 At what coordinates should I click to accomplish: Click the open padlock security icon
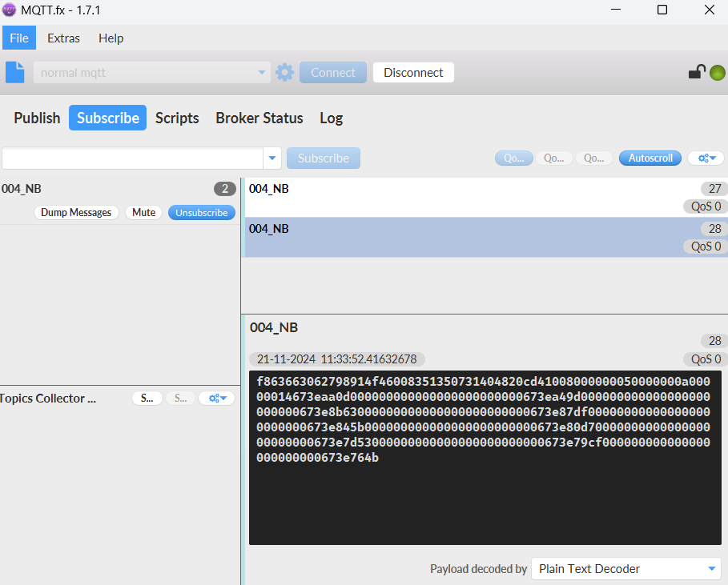point(697,72)
